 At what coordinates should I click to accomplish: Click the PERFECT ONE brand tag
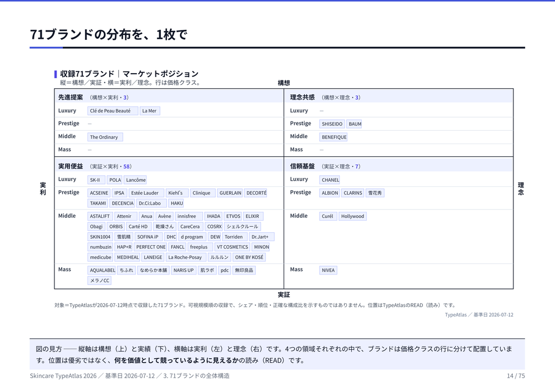tap(150, 247)
